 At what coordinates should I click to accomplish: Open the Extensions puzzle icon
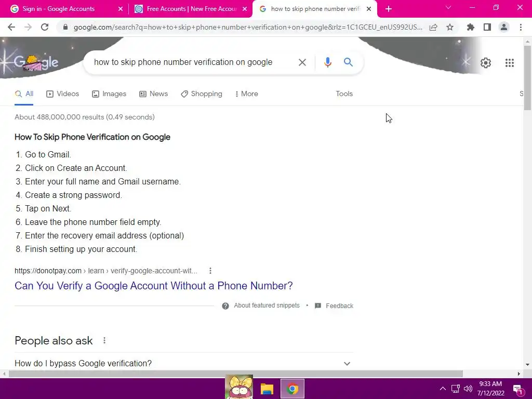click(x=471, y=27)
